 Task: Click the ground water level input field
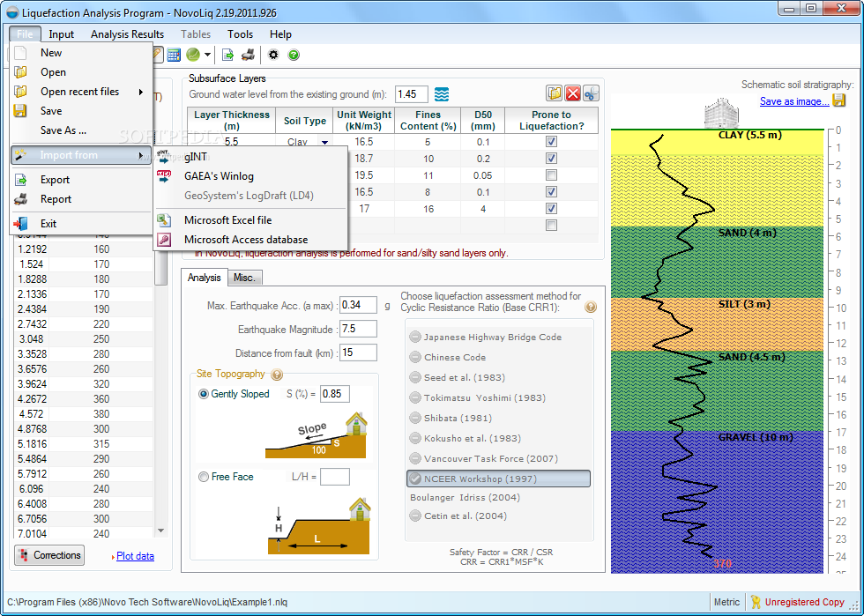[x=412, y=94]
